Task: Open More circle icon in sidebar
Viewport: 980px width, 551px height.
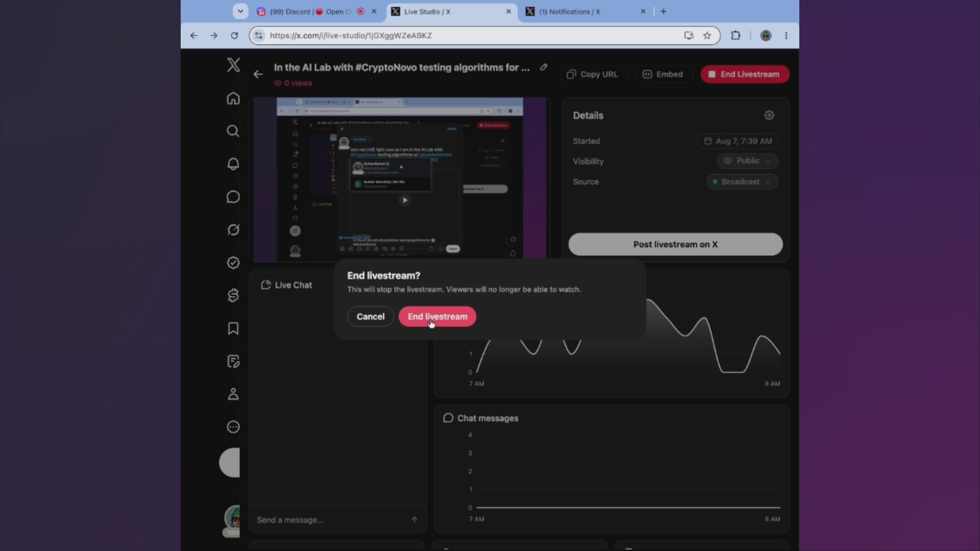Action: click(233, 427)
